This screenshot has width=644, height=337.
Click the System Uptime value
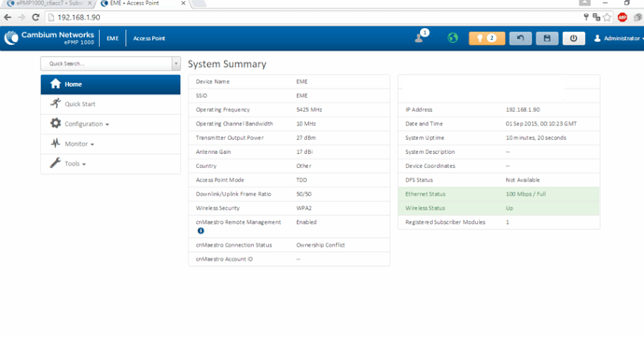536,137
